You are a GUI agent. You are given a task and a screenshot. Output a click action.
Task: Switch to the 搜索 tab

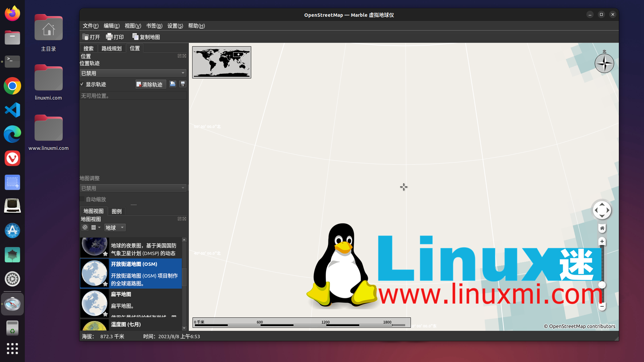[x=89, y=48]
